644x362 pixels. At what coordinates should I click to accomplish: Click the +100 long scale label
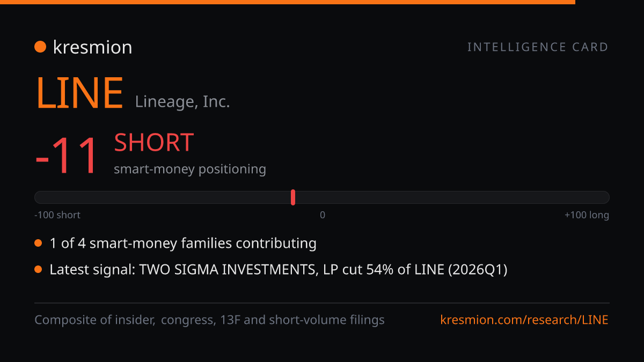[587, 215]
